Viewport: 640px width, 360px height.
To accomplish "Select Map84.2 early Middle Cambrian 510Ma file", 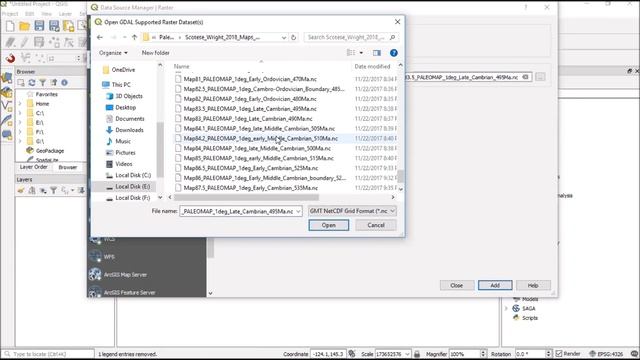I will point(260,138).
